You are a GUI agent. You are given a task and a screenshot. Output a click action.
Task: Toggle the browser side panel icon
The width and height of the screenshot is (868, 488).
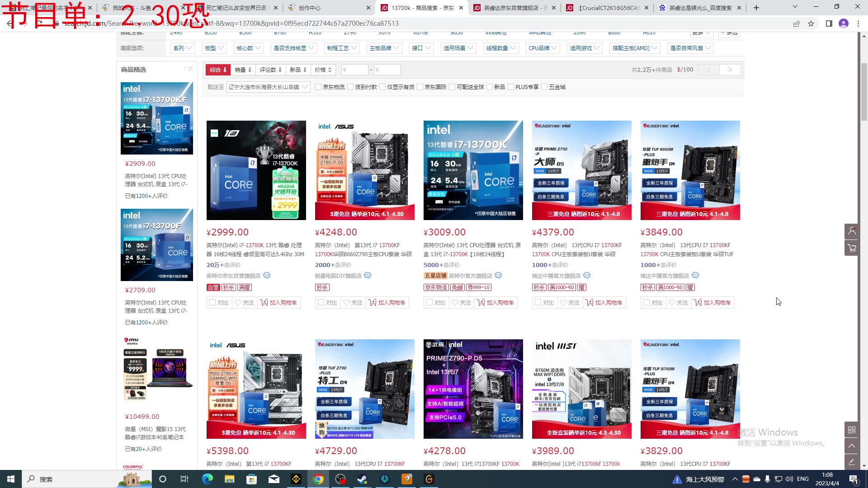tap(829, 23)
